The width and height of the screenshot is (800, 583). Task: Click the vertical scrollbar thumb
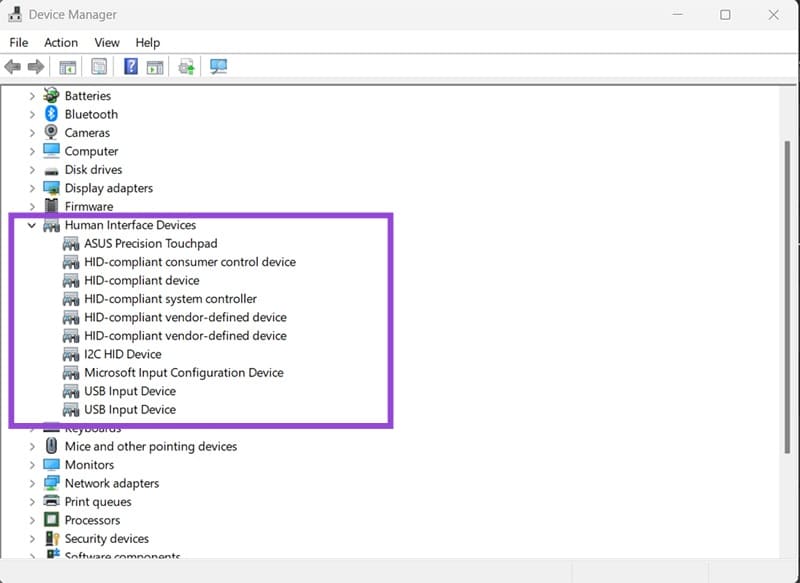pos(787,296)
